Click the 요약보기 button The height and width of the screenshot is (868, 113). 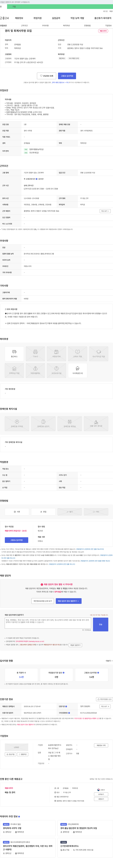(x=101, y=794)
